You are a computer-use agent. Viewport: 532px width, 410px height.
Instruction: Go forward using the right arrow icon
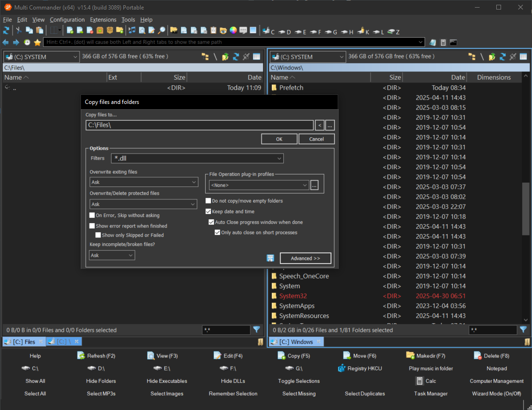pyautogui.click(x=16, y=42)
